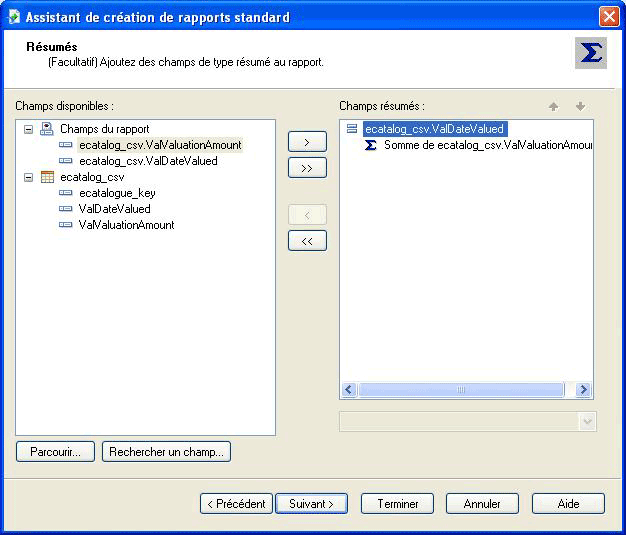626x535 pixels.
Task: Select ecatalog_csv.ValValuationAmount in available fields
Action: click(x=160, y=145)
